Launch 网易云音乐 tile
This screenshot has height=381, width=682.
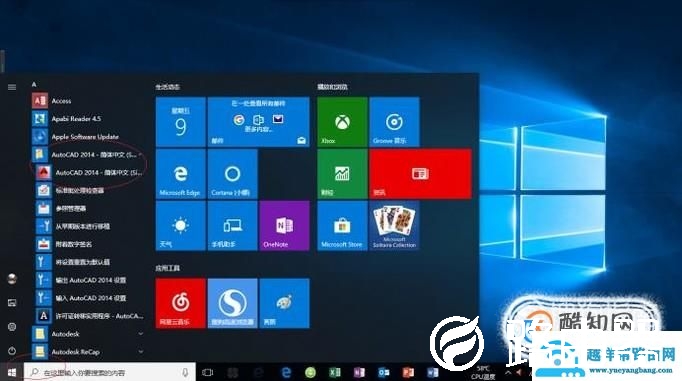click(x=181, y=304)
